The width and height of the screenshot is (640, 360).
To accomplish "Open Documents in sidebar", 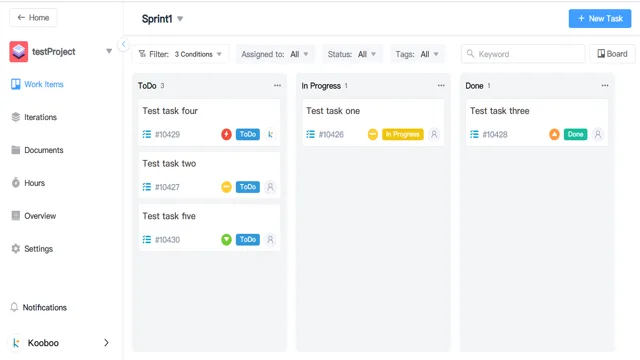I will point(37,150).
